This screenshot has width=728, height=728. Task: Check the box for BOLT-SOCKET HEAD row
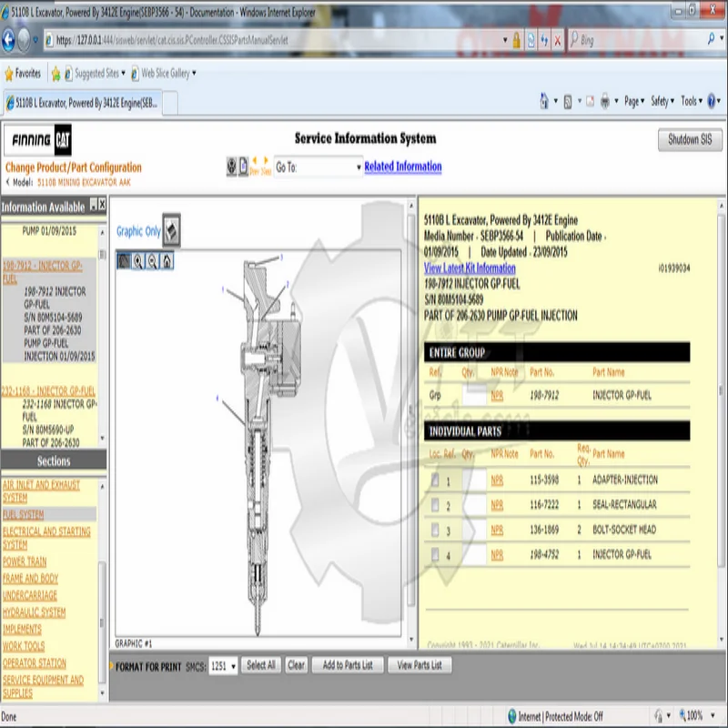click(x=435, y=530)
